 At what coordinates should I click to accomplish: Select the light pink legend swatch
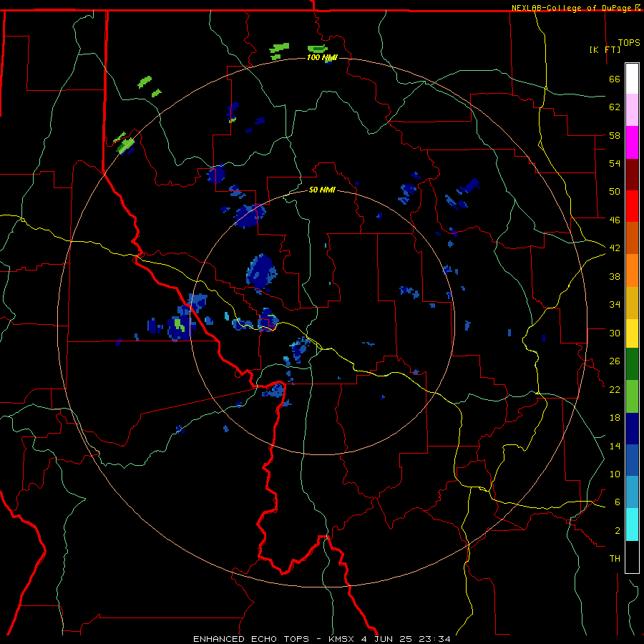tap(632, 110)
